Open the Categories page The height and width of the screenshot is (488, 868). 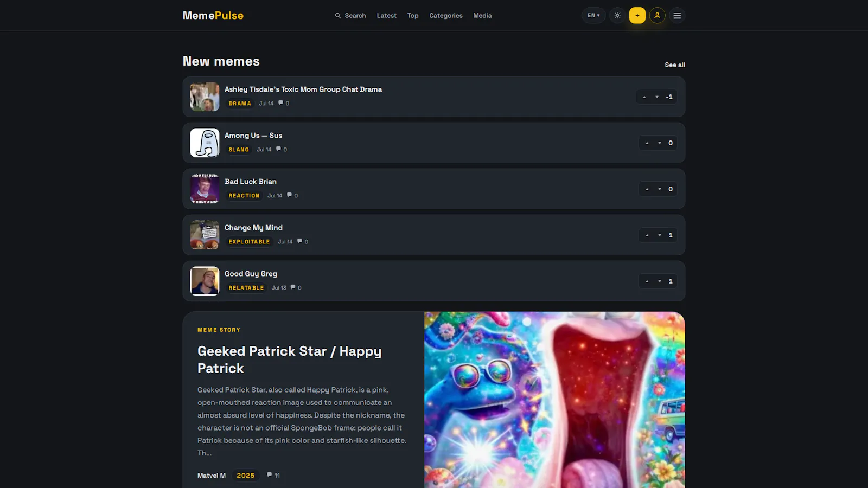tap(446, 16)
